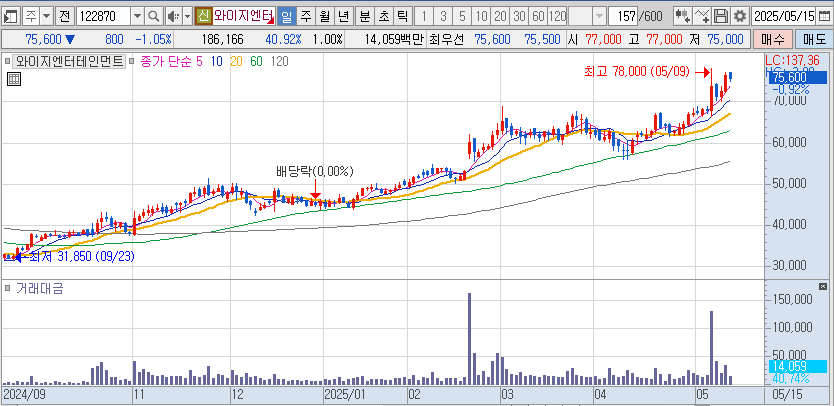Choose the 30 interval button

click(x=520, y=17)
